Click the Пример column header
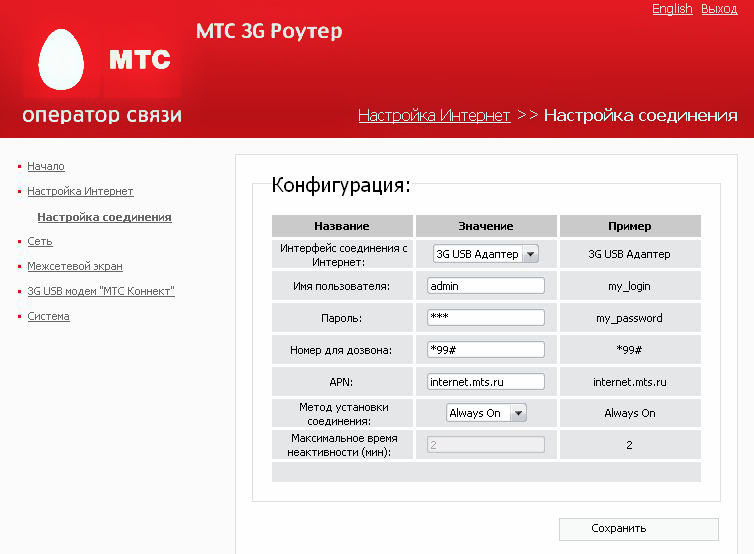 pyautogui.click(x=630, y=226)
